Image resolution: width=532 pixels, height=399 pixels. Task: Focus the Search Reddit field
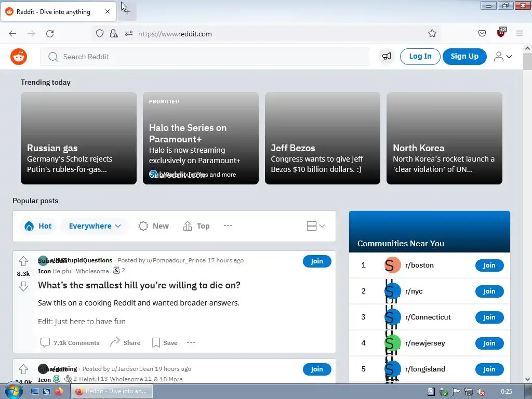(205, 57)
